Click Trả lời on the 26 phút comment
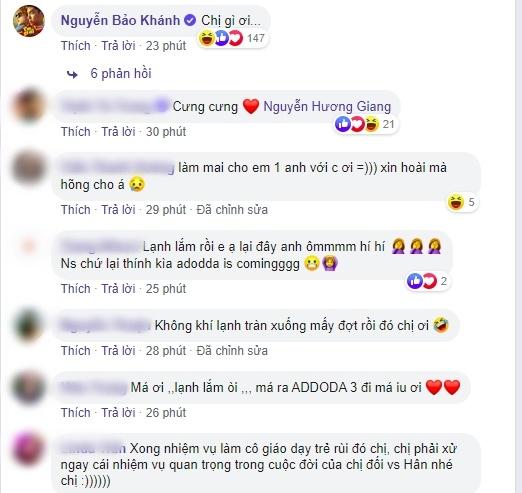 118,413
